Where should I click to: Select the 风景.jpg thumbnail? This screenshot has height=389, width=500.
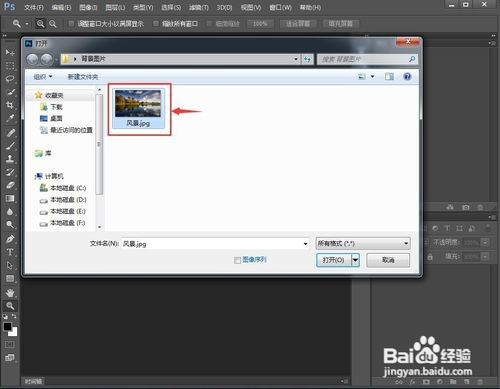pos(138,108)
